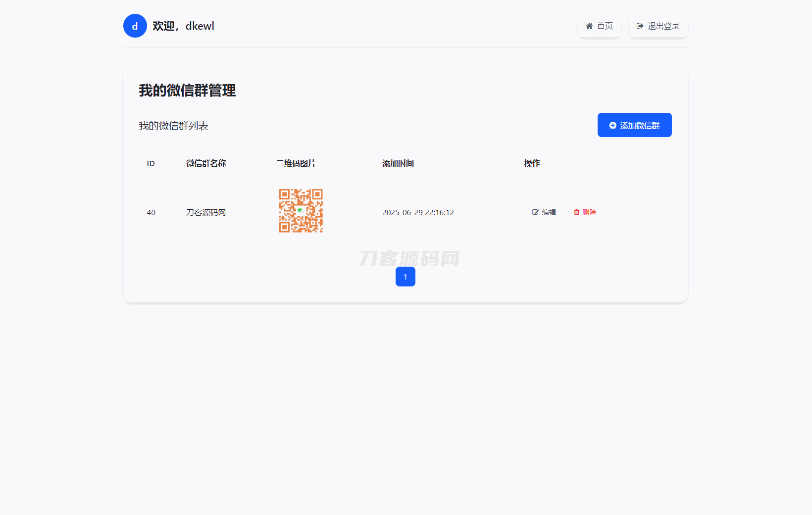Click the blue 'd' user avatar
The width and height of the screenshot is (812, 515).
135,26
